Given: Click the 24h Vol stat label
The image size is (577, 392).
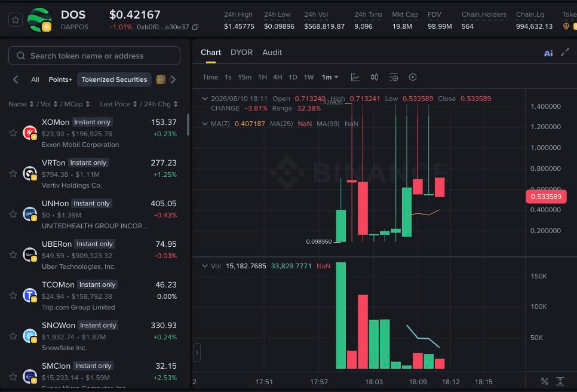Looking at the screenshot, I should [x=316, y=15].
